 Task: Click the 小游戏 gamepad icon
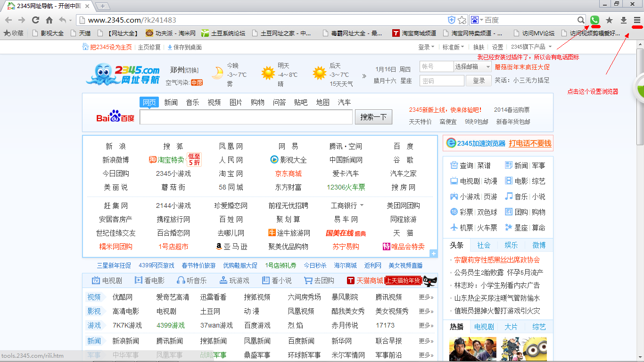point(454,197)
